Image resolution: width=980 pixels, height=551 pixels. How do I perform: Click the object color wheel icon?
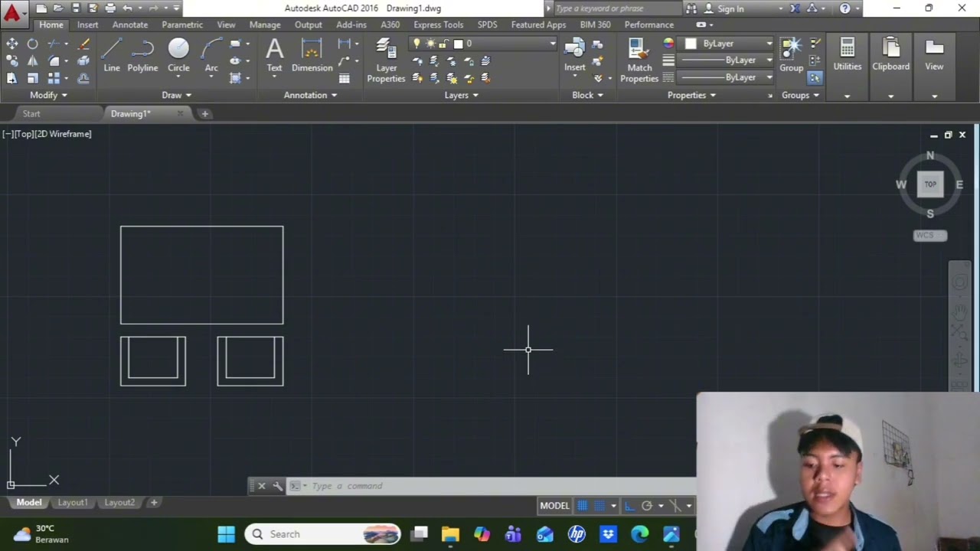[668, 44]
